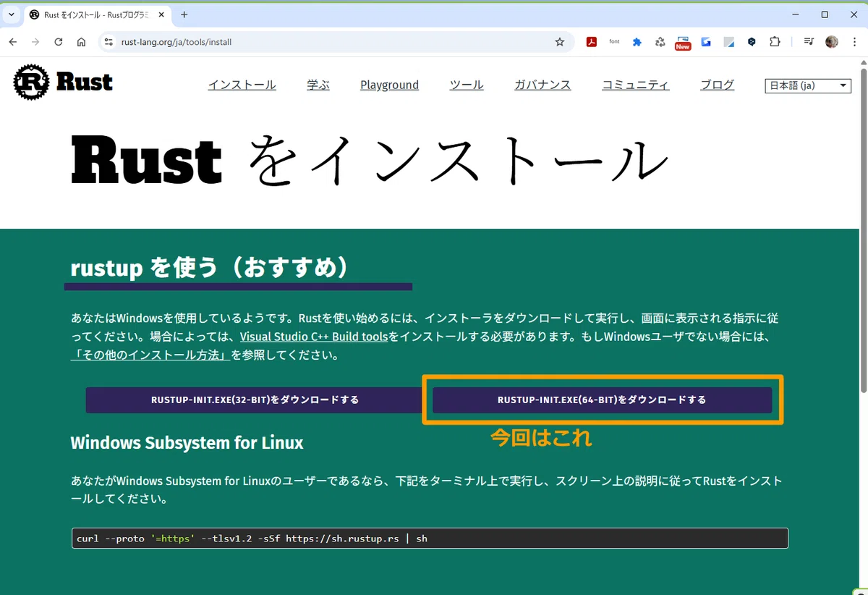Open the 学ぶ nav item
This screenshot has width=868, height=595.
[x=318, y=85]
